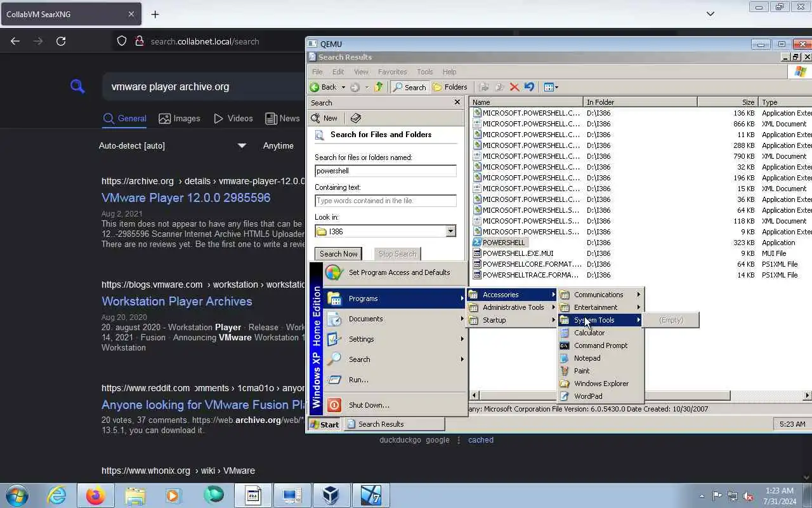Click the XP Start button

(325, 424)
